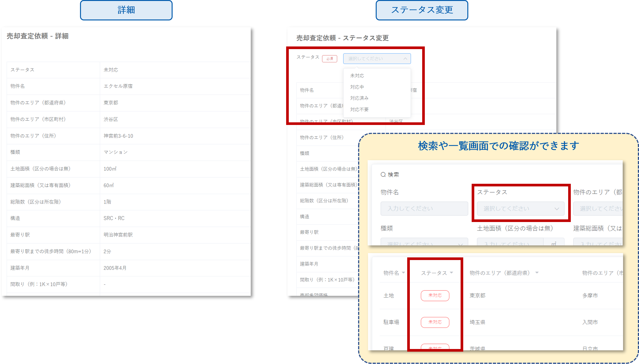This screenshot has height=364, width=639.
Task: Click the search magnifier icon beside 検索
Action: pos(383,174)
